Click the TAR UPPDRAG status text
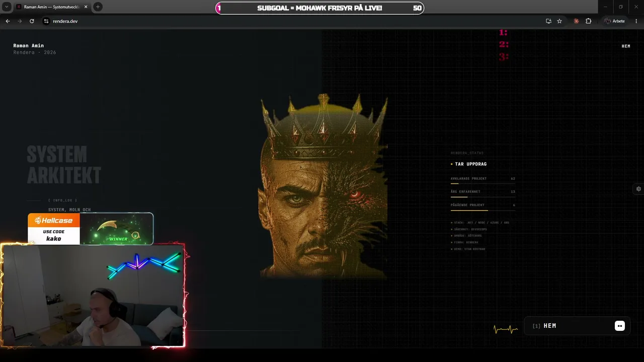Screen dimensions: 644x362 pyautogui.click(x=471, y=164)
